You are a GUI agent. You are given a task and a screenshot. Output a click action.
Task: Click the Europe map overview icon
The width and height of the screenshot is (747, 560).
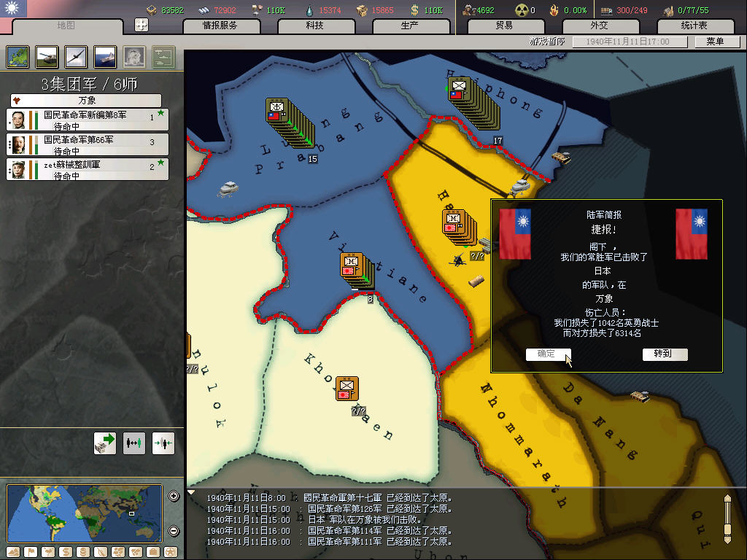pyautogui.click(x=18, y=56)
